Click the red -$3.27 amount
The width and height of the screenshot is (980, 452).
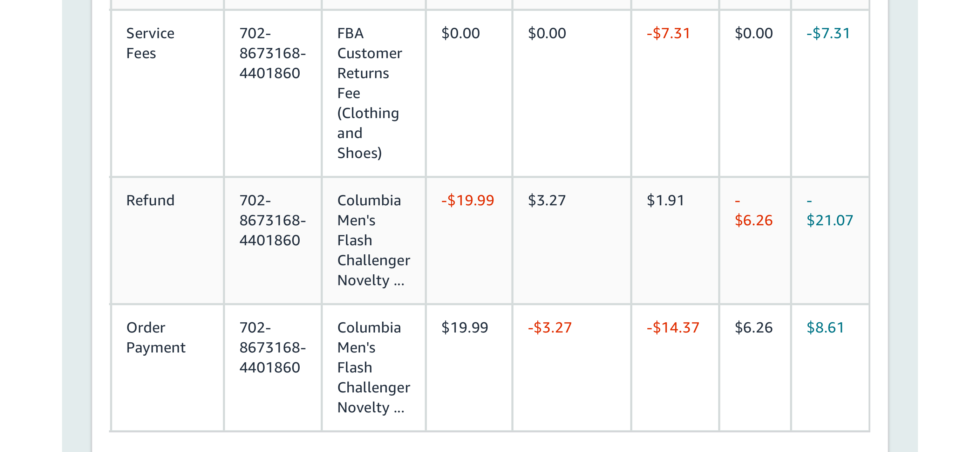click(549, 327)
